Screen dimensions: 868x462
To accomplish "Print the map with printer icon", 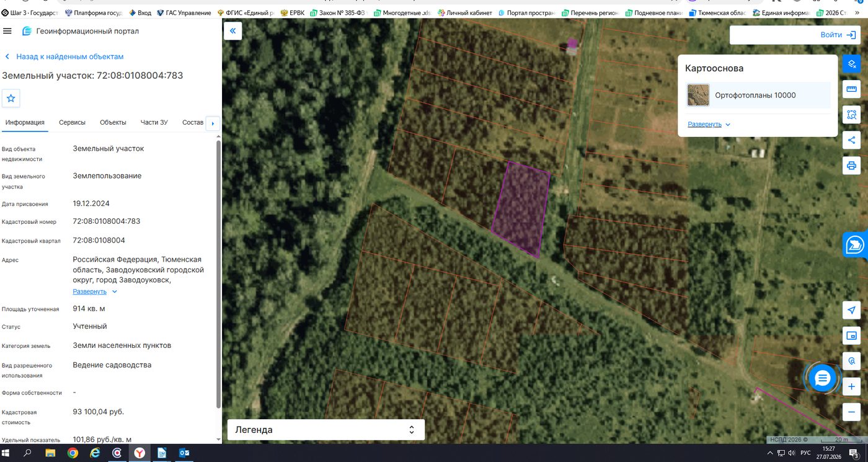I will (x=851, y=166).
